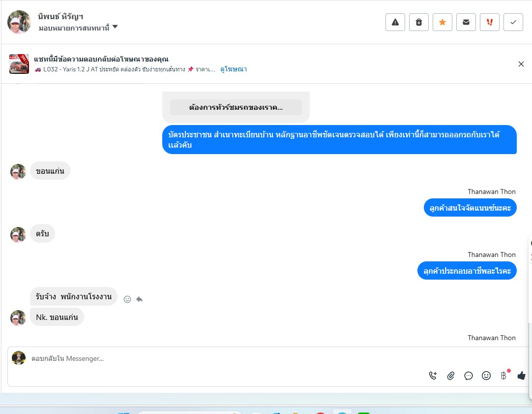Viewport: 532px width, 414px height.
Task: Open the ดูโฆษณา ad link
Action: pyautogui.click(x=234, y=69)
